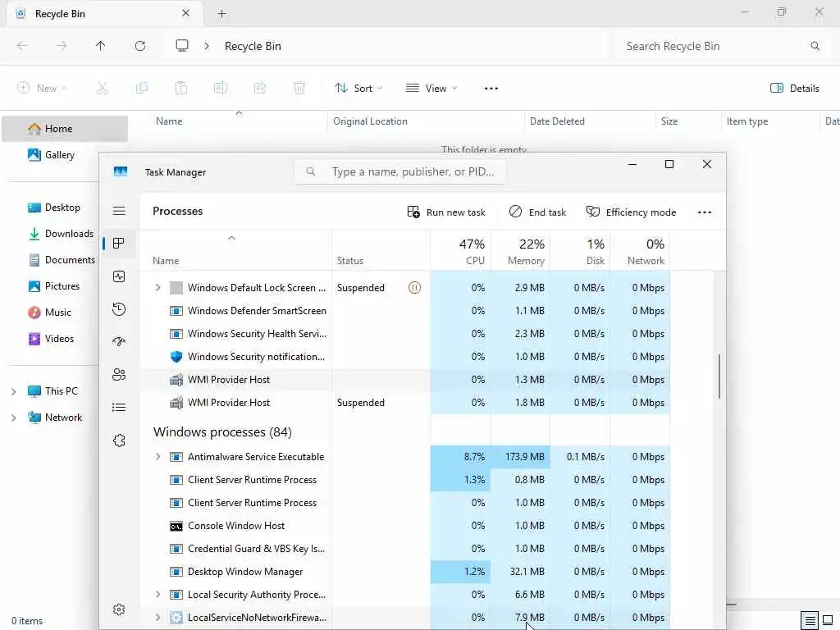The image size is (840, 630).
Task: Expand Antimalware Service Executable process
Action: coord(157,457)
